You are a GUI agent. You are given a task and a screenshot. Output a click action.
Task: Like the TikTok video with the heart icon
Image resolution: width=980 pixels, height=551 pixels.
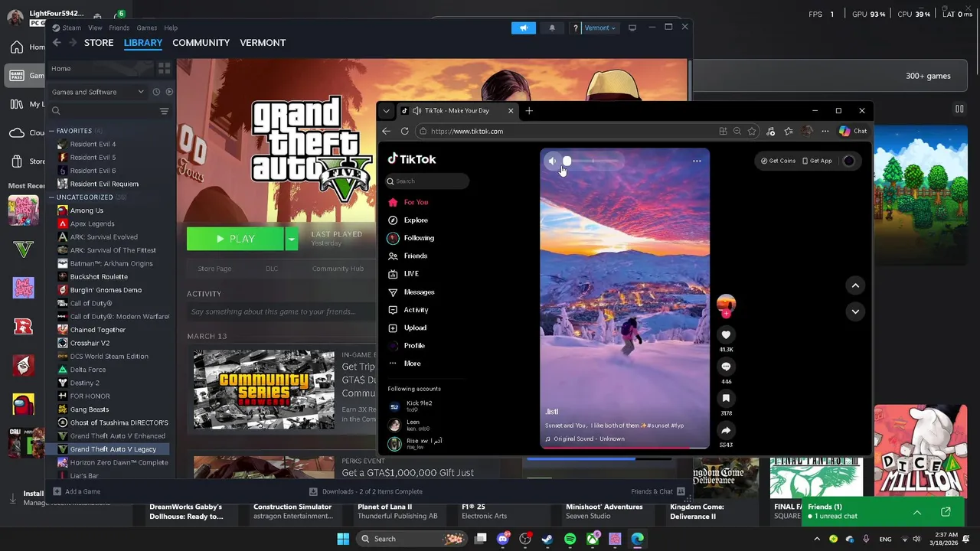click(726, 334)
